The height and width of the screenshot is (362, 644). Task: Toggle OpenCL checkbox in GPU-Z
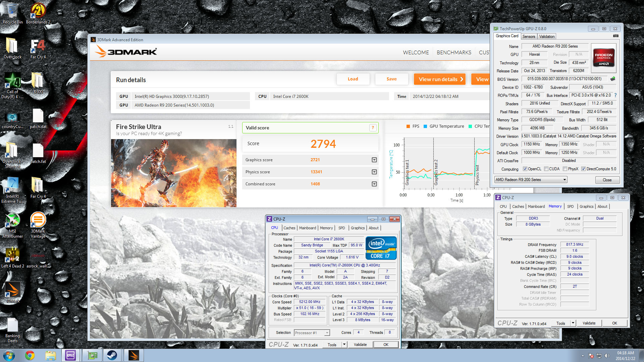point(525,169)
